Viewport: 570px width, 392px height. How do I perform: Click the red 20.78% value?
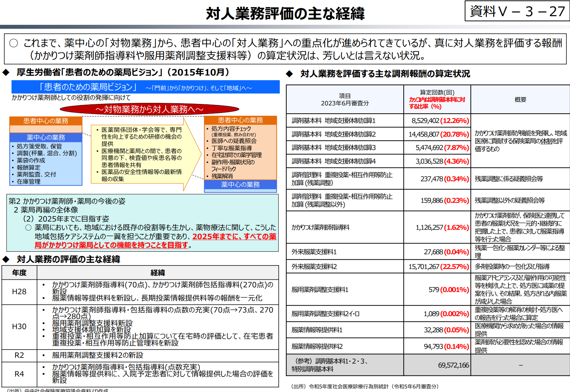point(454,134)
